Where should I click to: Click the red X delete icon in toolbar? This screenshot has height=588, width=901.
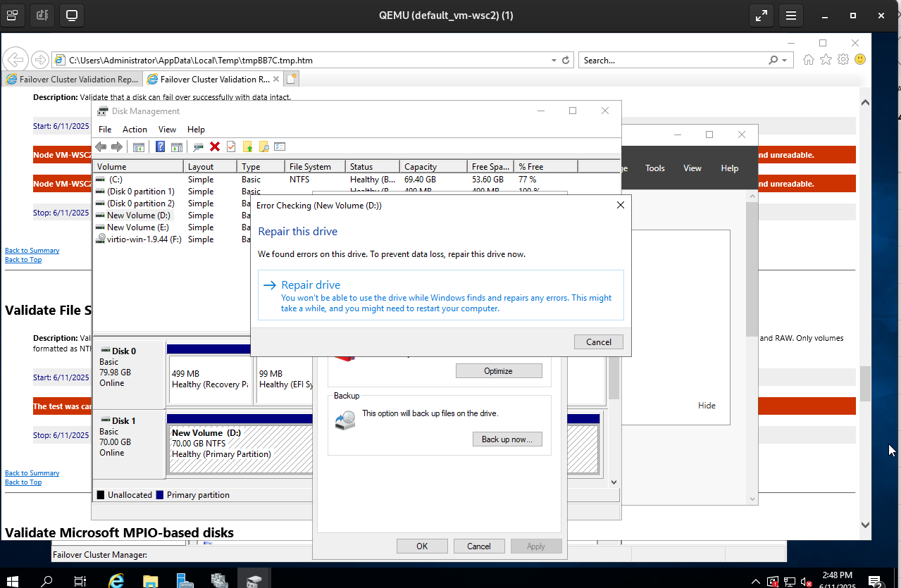[215, 146]
